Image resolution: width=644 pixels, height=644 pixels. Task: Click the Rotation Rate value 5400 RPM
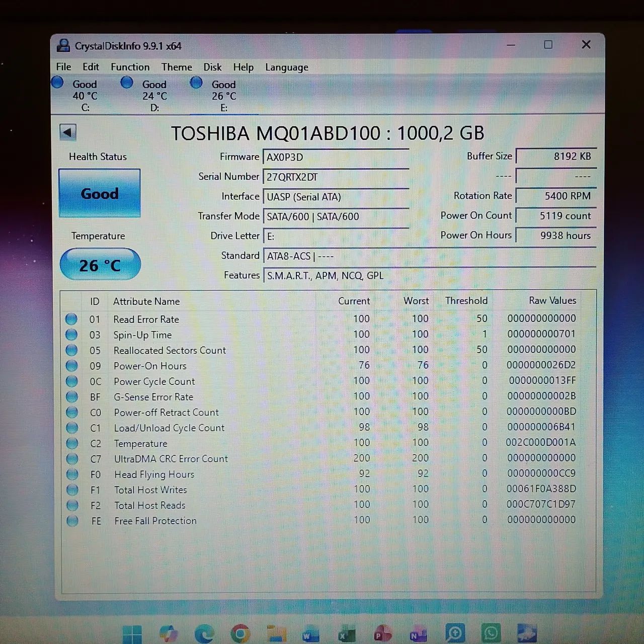[556, 196]
